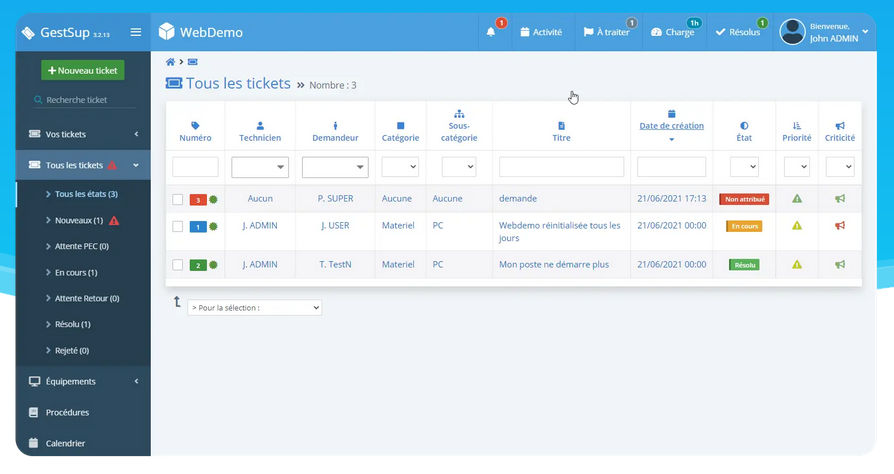
Task: Open En cours (1) filter link
Action: pyautogui.click(x=76, y=273)
